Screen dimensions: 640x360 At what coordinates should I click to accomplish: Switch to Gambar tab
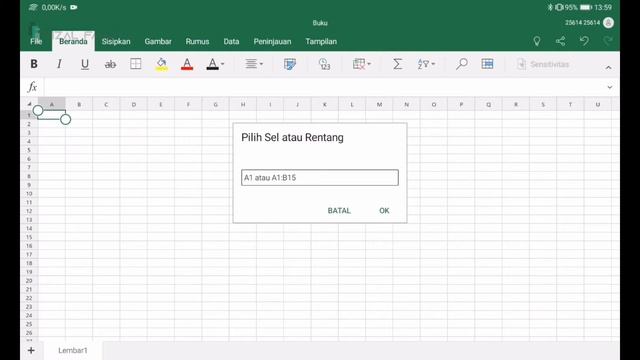coord(158,41)
